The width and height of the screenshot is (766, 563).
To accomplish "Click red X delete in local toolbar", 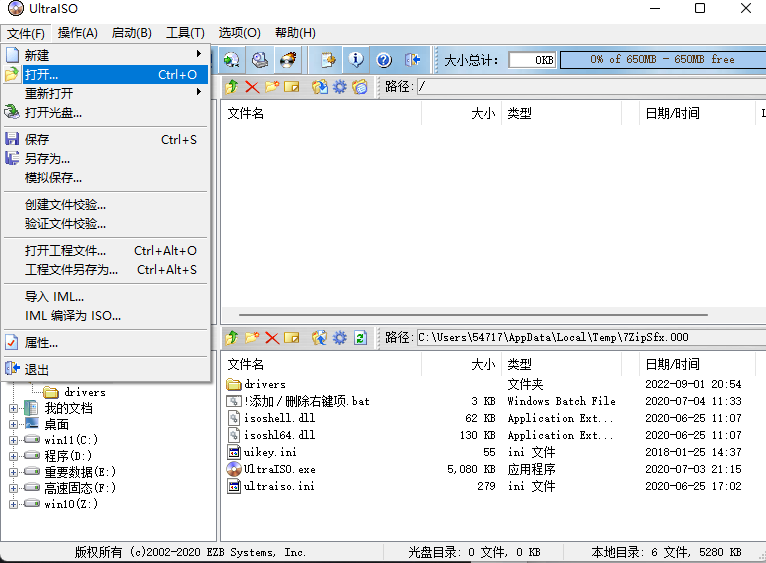I will [x=272, y=338].
